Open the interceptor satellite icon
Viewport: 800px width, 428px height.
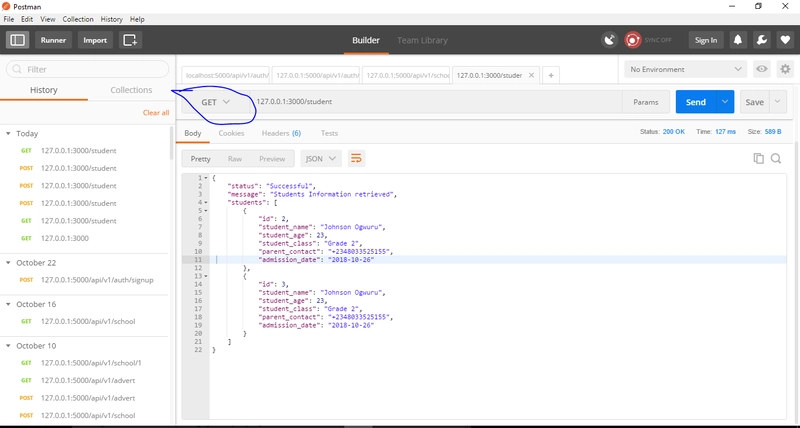609,40
